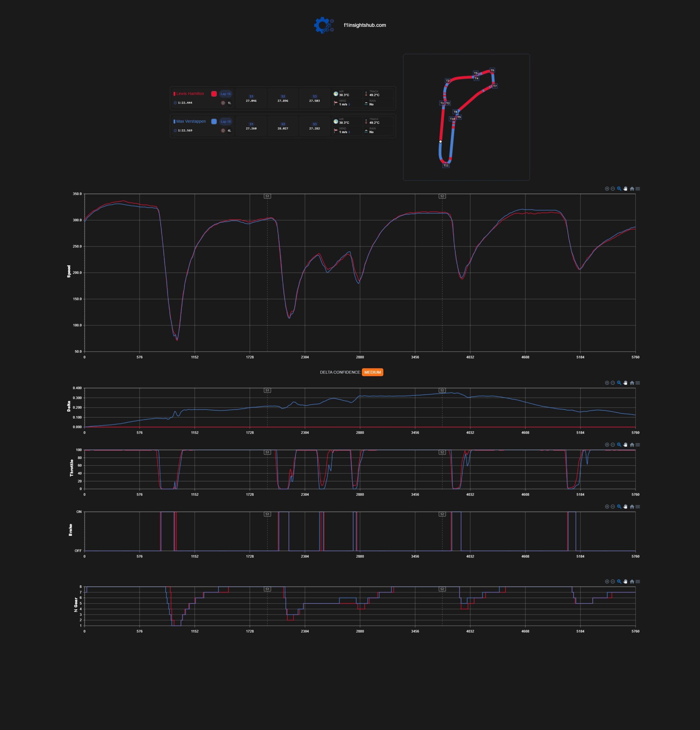700x730 pixels.
Task: Click the T11 corner marker on track map
Action: click(x=446, y=166)
